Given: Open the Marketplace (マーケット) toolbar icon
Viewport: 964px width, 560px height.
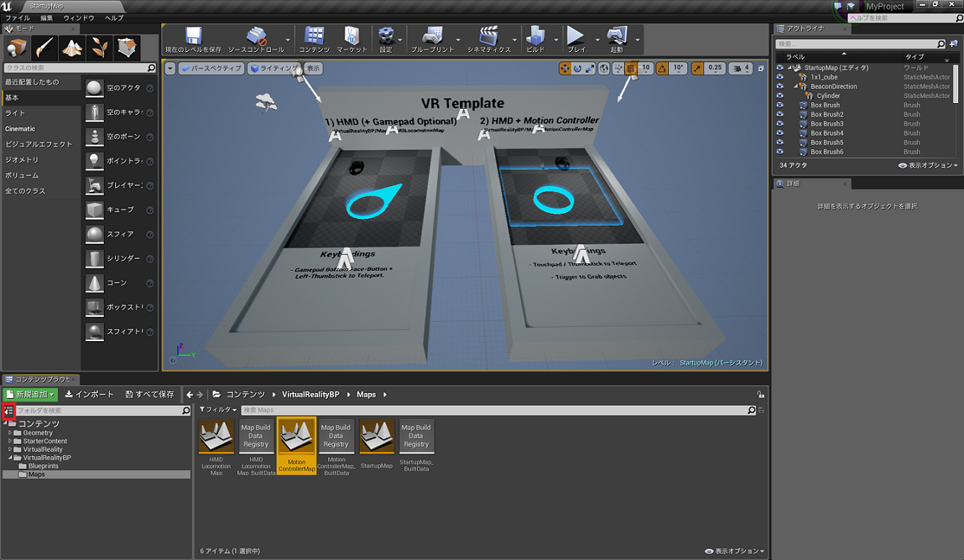Looking at the screenshot, I should click(352, 41).
